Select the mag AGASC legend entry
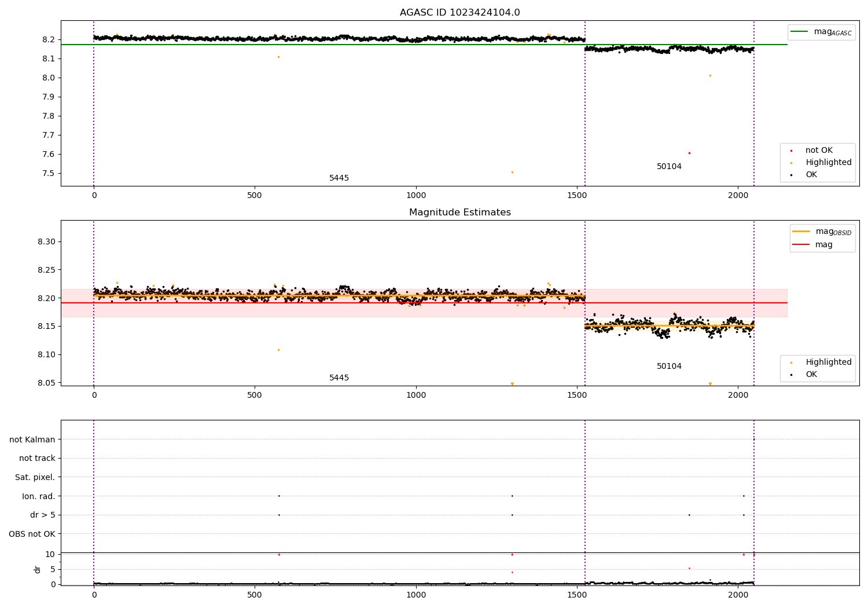 (822, 32)
